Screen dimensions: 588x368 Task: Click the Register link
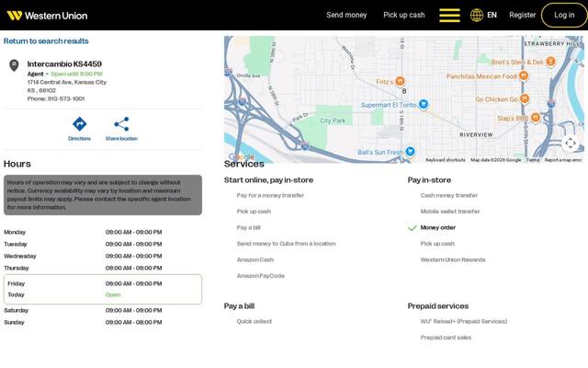(522, 15)
